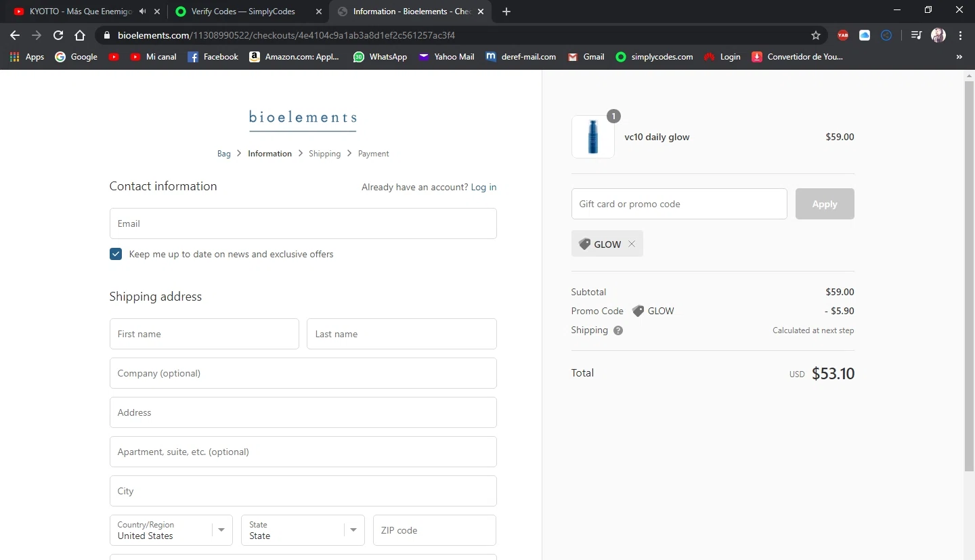This screenshot has width=975, height=560.
Task: Click the Shipping breadcrumb step
Action: click(324, 154)
